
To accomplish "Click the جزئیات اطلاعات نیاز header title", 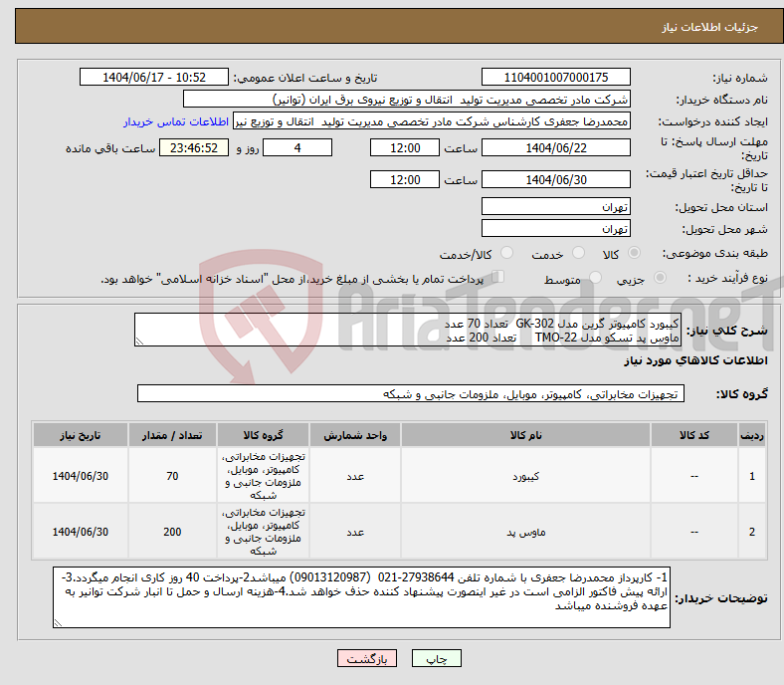I will [x=710, y=27].
